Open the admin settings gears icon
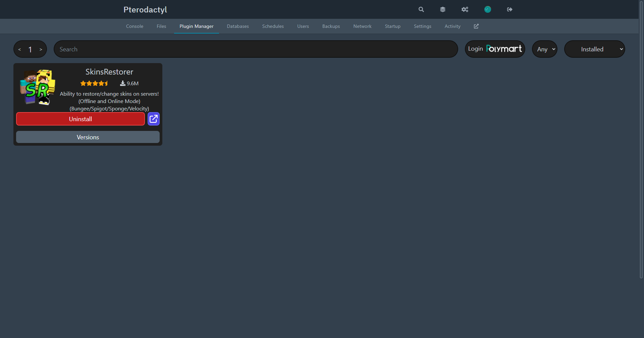Screen dimensions: 644x338 click(x=465, y=9)
